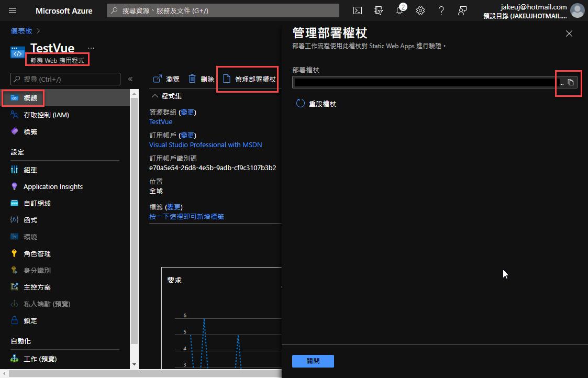Collapse the 程式集 essentials section
Viewport: 588px width, 378px height.
[155, 96]
